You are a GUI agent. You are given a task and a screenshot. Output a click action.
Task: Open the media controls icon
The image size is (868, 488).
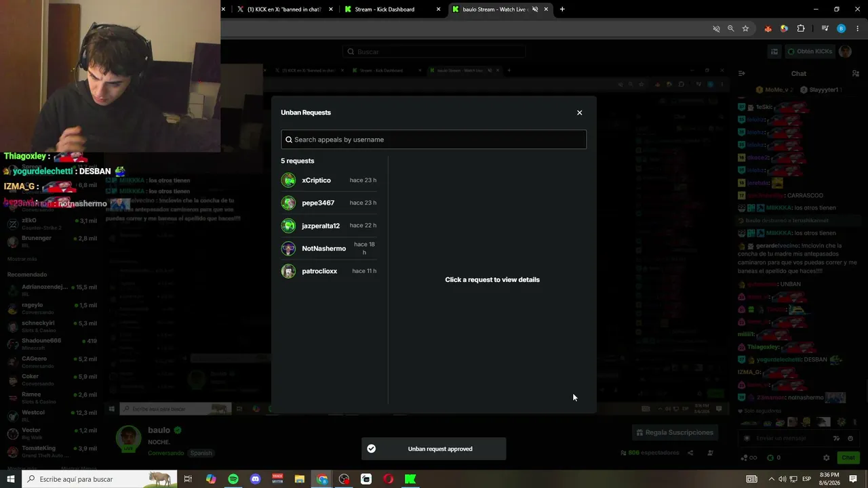[x=825, y=28]
